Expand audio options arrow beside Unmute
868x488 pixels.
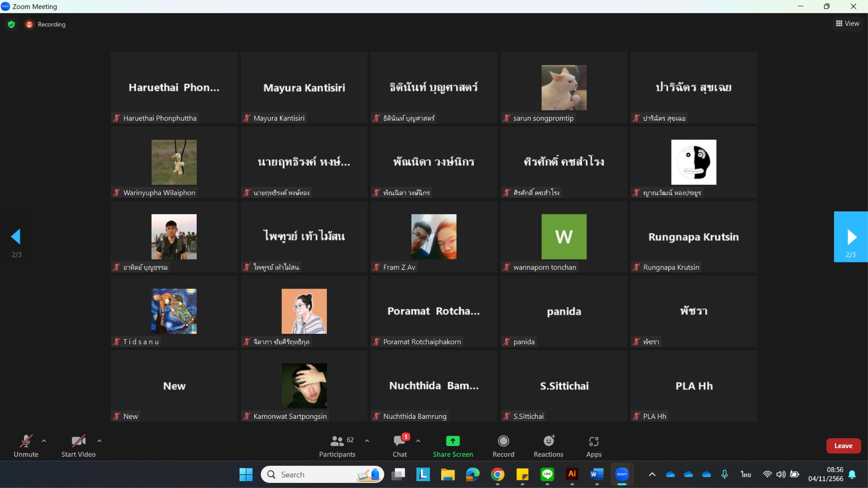point(44,441)
